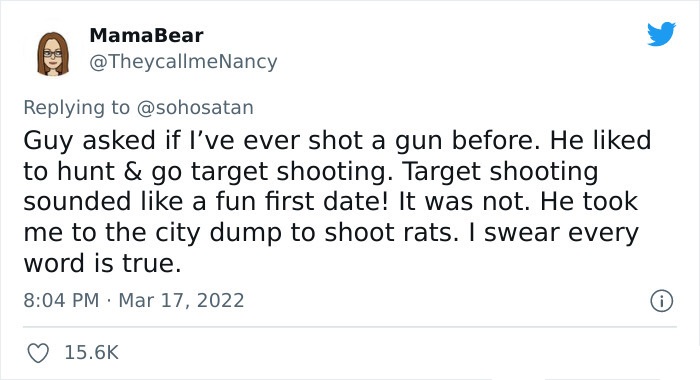
Task: Click the word 'hunt' in the tweet
Action: coord(86,171)
